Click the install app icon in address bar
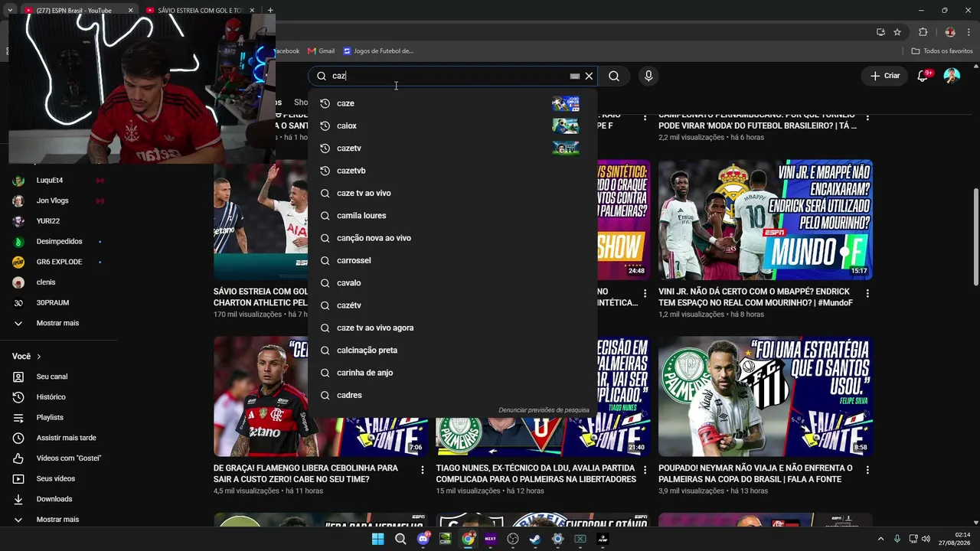 880,32
